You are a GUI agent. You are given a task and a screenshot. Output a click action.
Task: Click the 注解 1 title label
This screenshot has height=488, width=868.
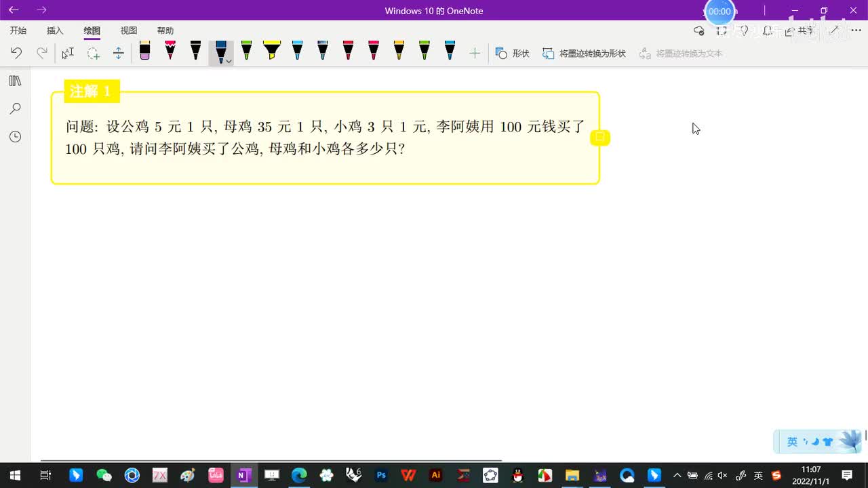coord(92,91)
